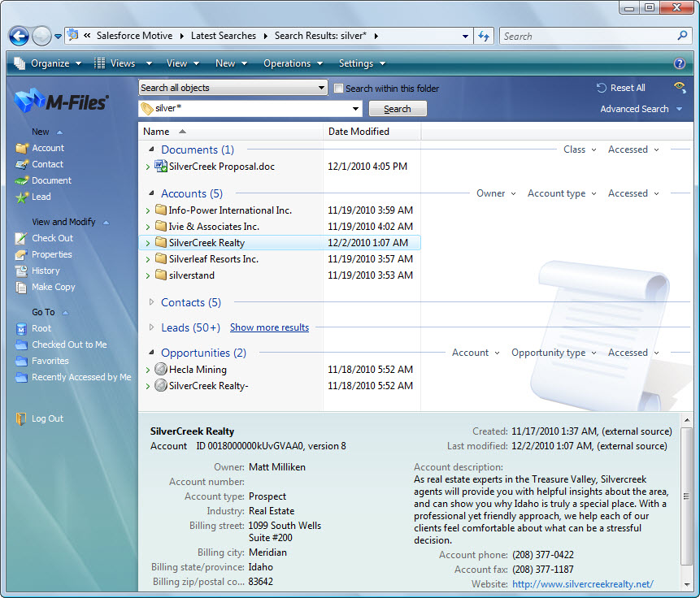Click the refresh arrows beside address bar
Screen dimensions: 700x598
tap(484, 36)
